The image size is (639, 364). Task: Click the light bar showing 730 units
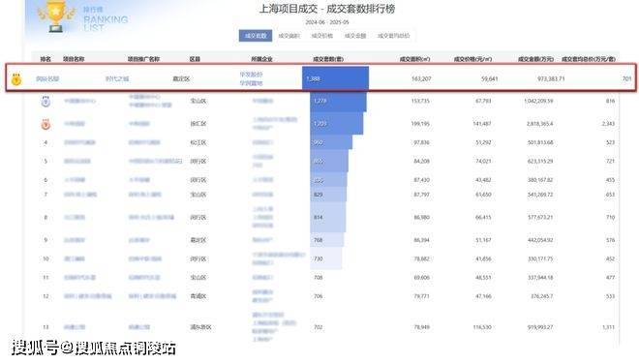(x=326, y=258)
